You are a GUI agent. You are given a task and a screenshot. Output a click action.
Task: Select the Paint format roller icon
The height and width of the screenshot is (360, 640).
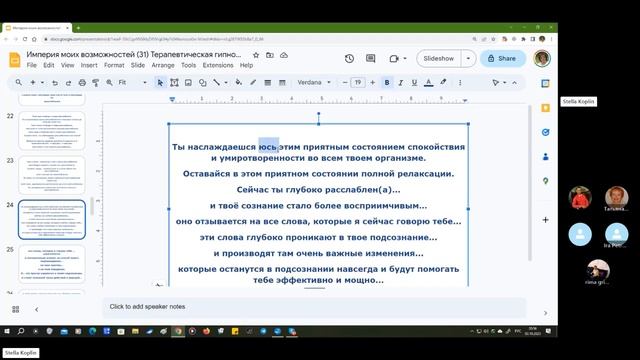click(96, 82)
